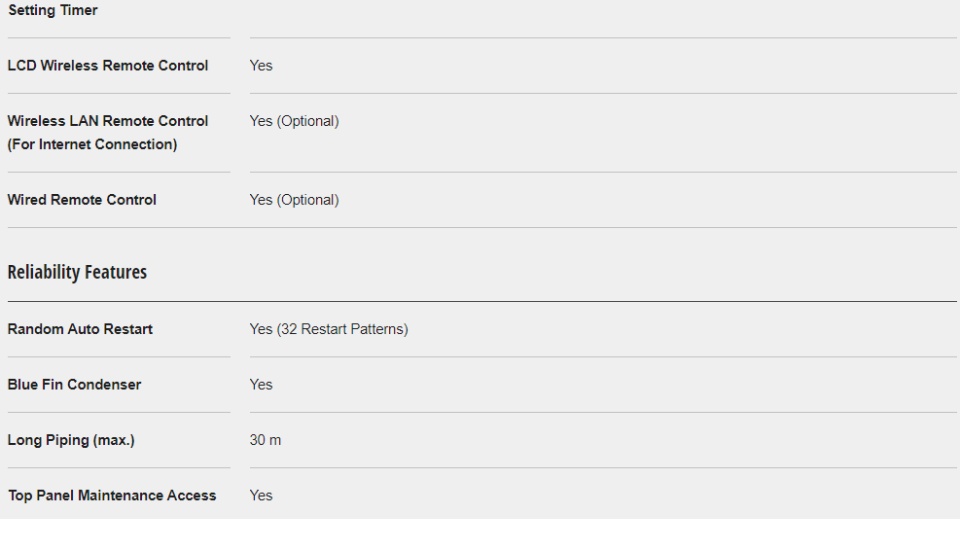This screenshot has height=540, width=960.
Task: Click the Setting Timer label
Action: tap(53, 10)
